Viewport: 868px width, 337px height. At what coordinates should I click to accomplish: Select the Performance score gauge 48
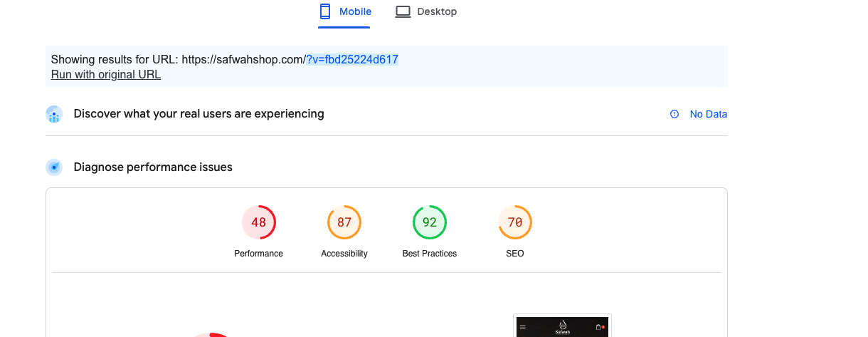[x=259, y=222]
